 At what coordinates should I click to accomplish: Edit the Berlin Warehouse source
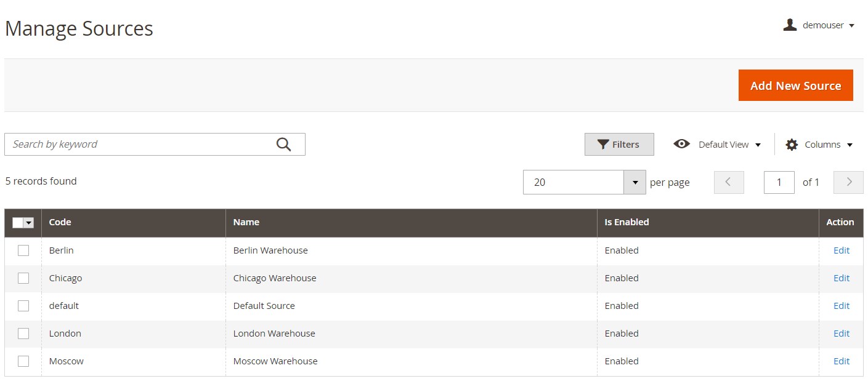point(841,250)
